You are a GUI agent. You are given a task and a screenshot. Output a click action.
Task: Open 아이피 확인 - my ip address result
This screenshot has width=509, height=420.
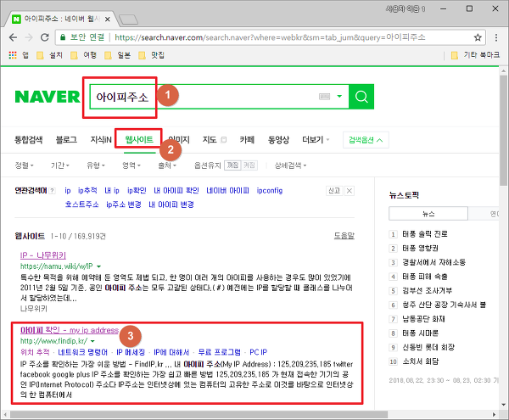click(70, 330)
